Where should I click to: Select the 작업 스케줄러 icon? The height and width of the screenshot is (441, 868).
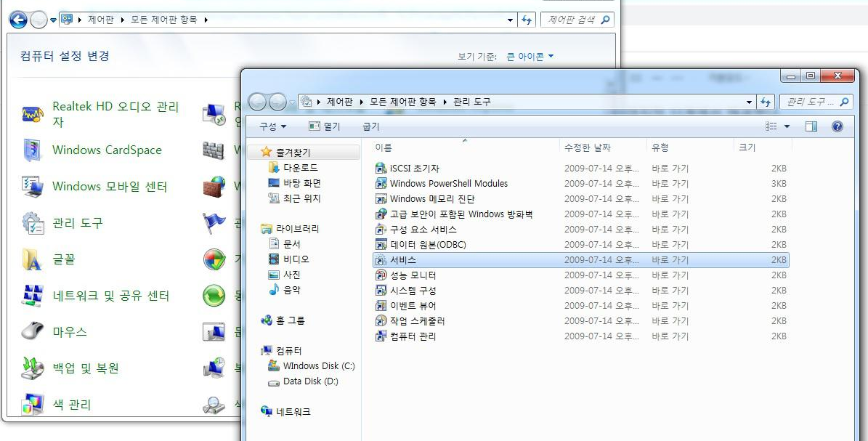coord(381,321)
